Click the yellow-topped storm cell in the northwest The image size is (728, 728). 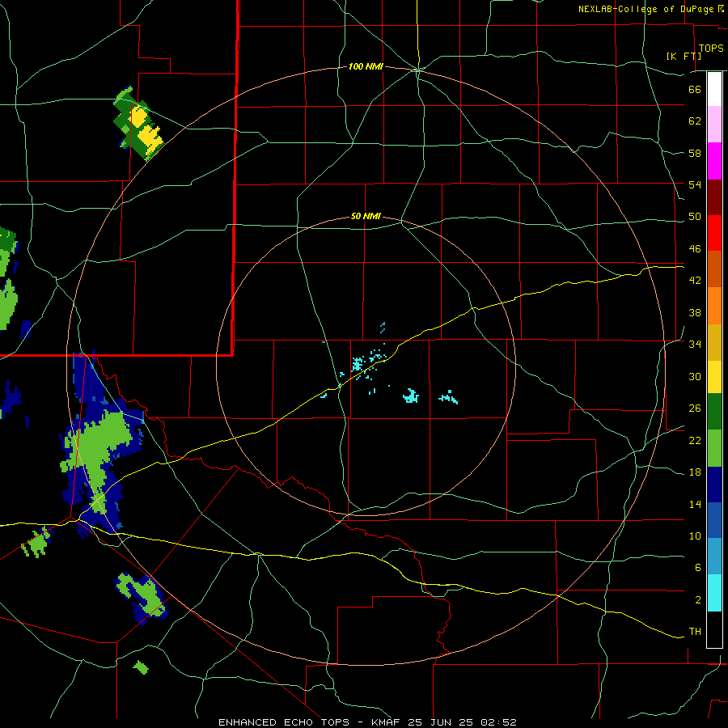click(139, 125)
